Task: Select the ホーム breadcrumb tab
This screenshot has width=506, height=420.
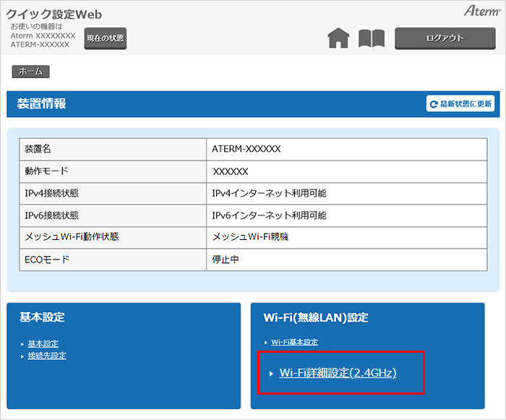Action: pos(30,72)
